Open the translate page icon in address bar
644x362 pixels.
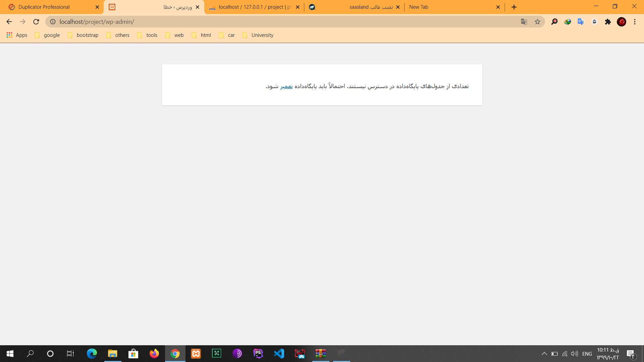coord(524,22)
